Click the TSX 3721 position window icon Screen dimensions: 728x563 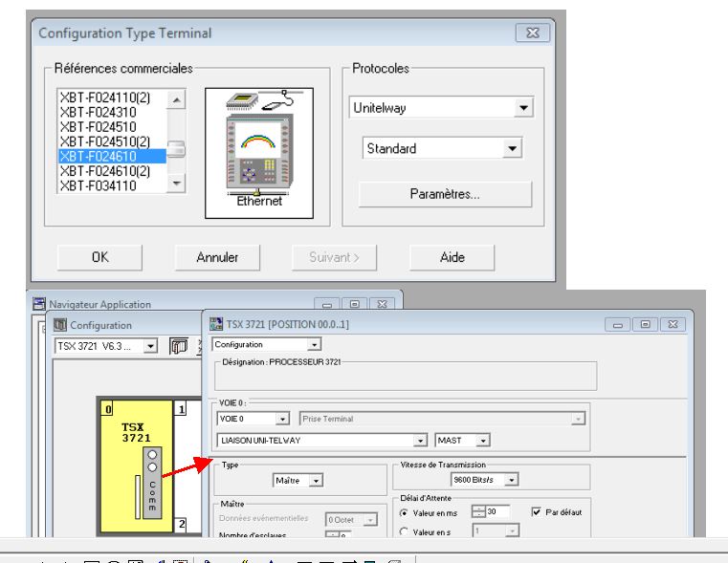215,324
